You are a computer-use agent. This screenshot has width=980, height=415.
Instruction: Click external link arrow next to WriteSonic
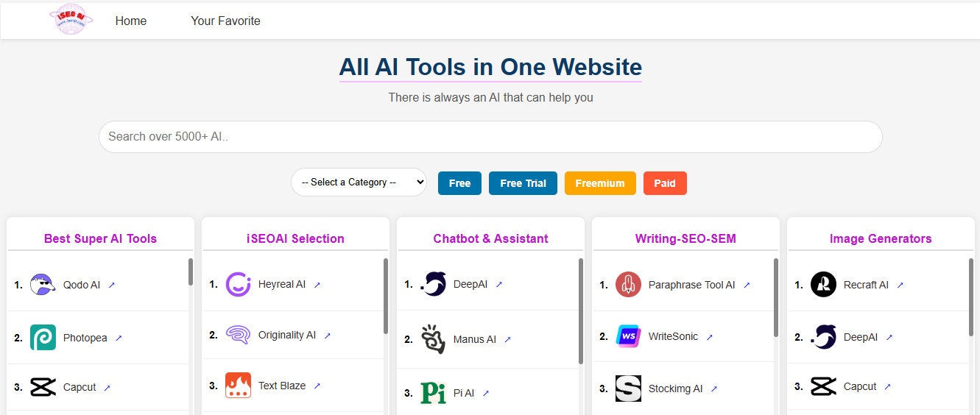coord(710,337)
